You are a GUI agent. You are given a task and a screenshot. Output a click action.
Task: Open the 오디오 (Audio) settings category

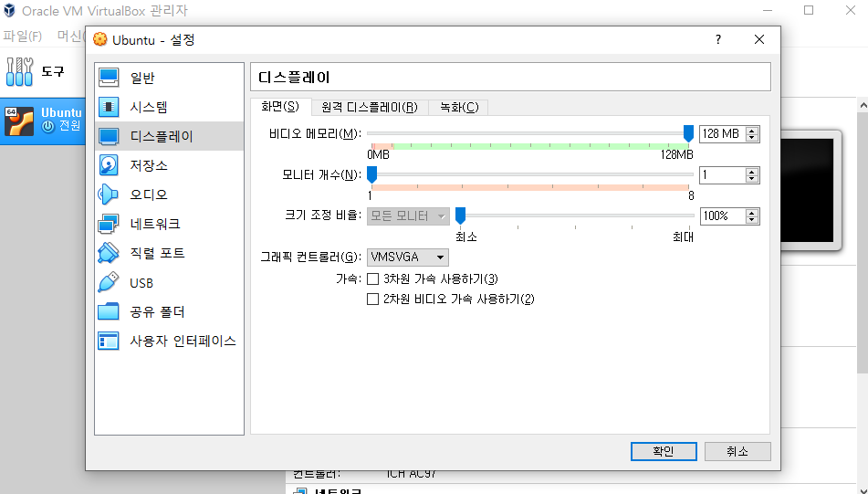click(x=169, y=194)
